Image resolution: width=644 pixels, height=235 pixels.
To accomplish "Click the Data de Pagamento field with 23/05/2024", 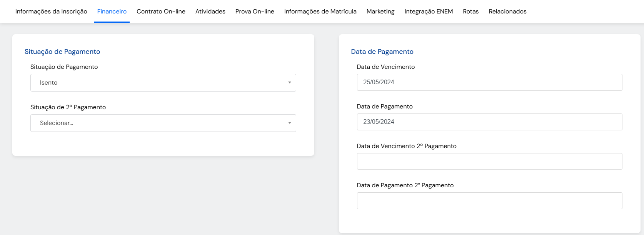I will pos(489,122).
